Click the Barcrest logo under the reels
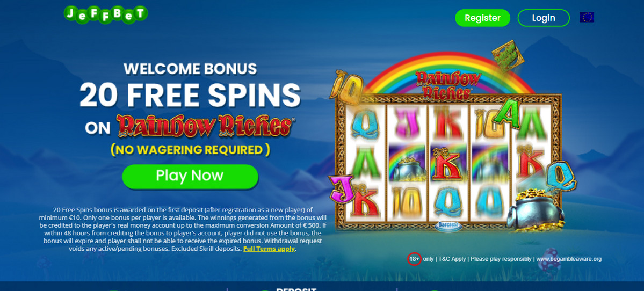644x291 pixels. (448, 226)
